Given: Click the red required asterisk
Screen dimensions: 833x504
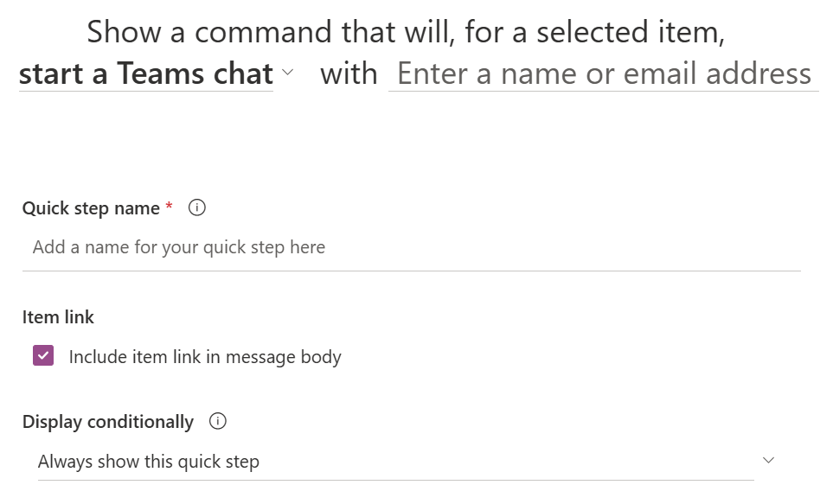Looking at the screenshot, I should (169, 207).
